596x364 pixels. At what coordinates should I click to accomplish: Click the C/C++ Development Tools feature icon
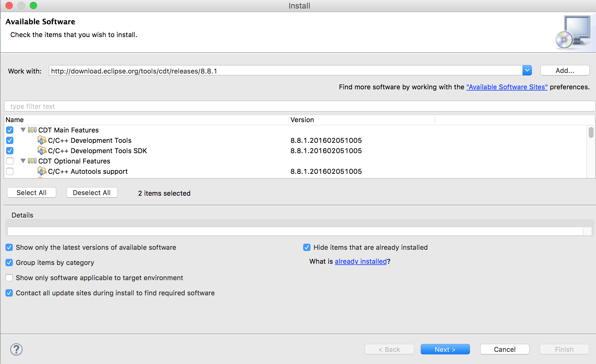(42, 140)
